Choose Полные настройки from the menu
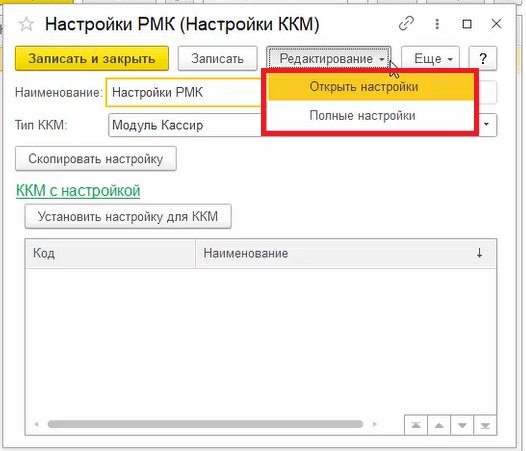 [370, 115]
